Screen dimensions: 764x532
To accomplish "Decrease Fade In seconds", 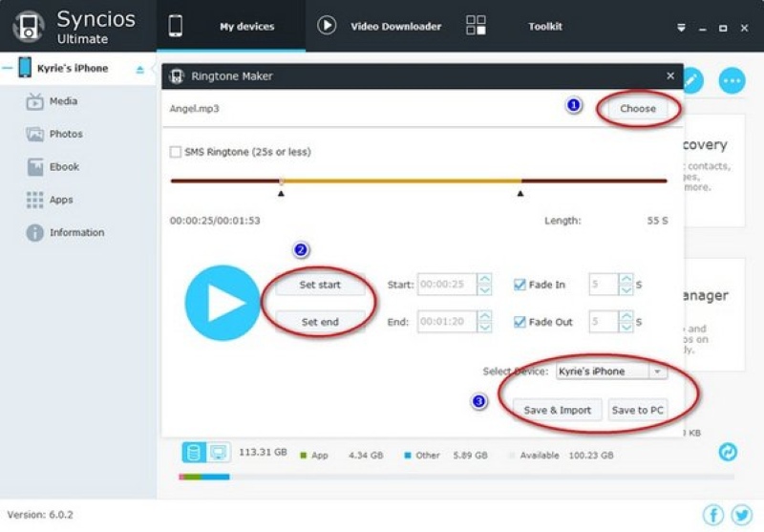I will 626,289.
